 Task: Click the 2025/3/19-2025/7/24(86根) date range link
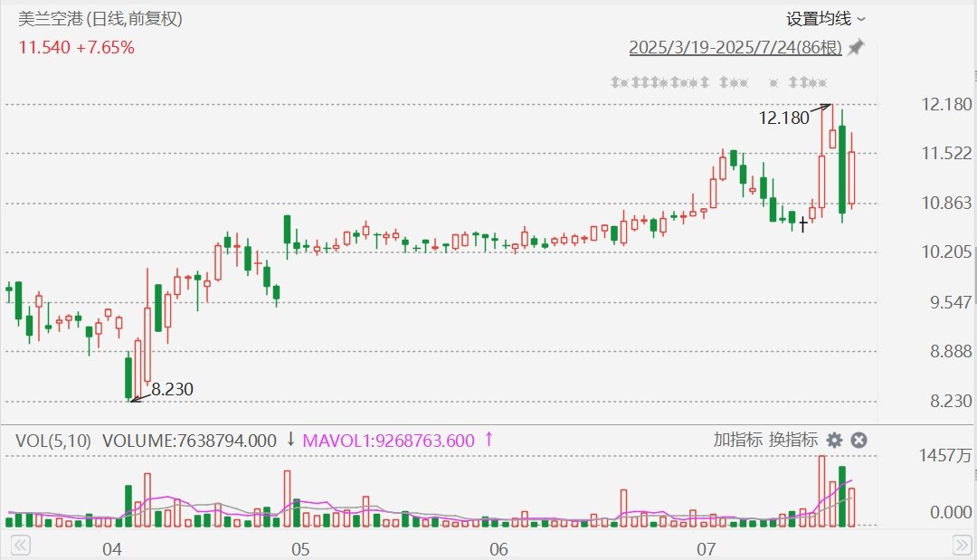point(735,47)
